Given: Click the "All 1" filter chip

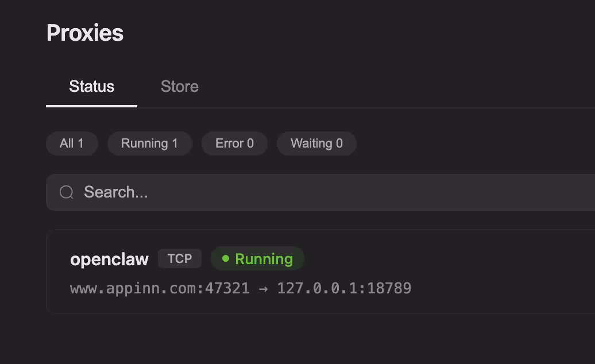Looking at the screenshot, I should [x=72, y=143].
